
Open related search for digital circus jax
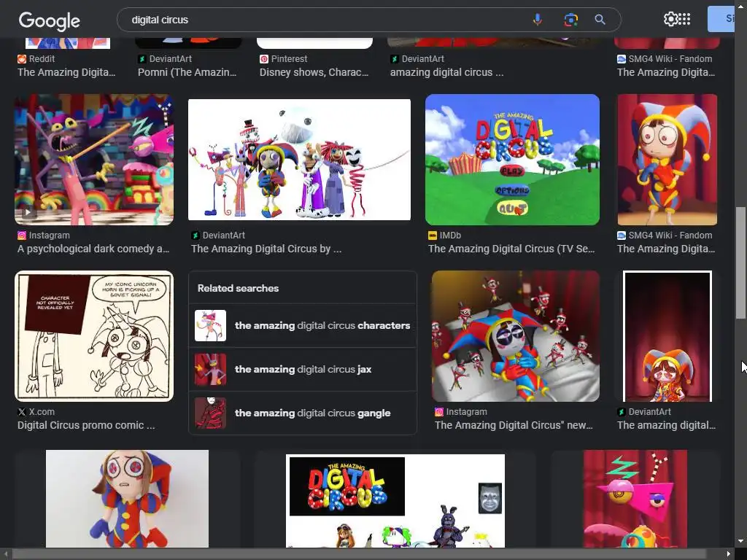tap(303, 370)
